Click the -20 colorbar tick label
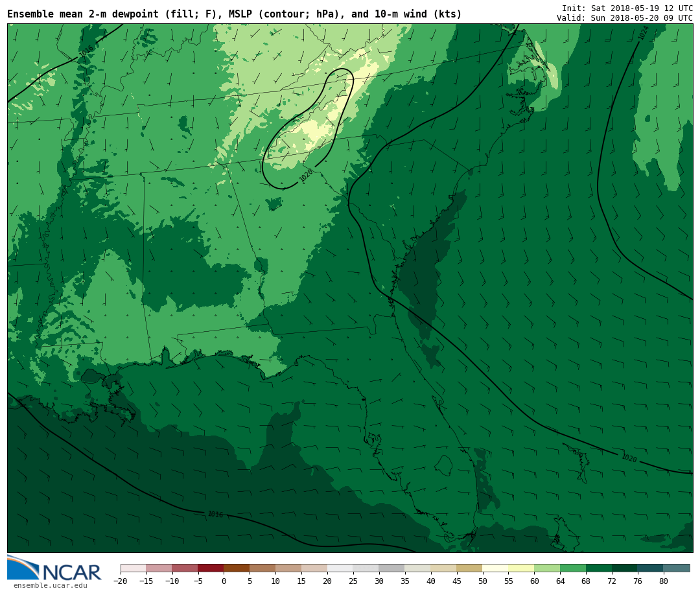 121,581
